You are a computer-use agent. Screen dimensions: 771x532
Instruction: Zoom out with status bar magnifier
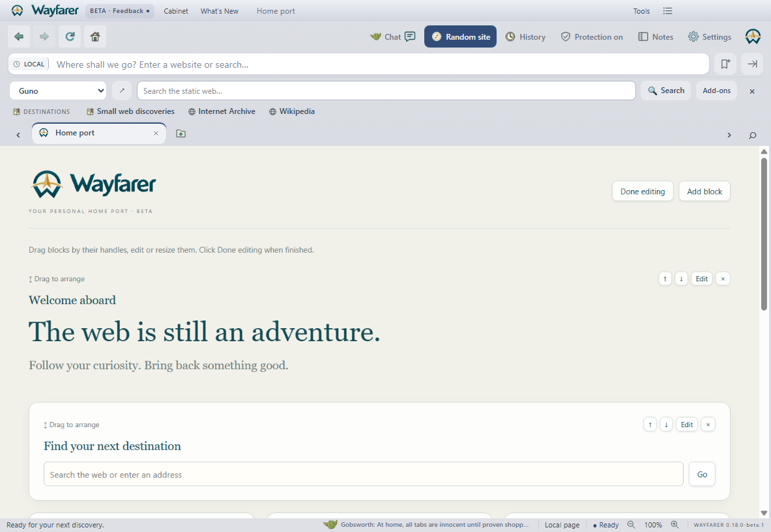tap(631, 525)
